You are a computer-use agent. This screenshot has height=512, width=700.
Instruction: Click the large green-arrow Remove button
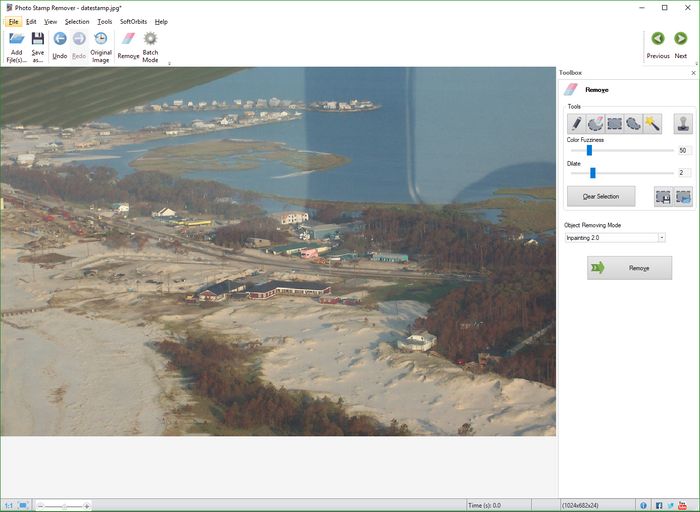click(x=629, y=268)
